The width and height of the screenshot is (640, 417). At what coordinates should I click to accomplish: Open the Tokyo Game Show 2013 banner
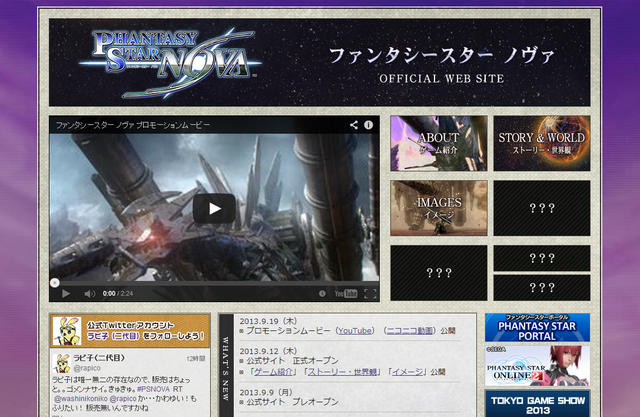coord(538,404)
